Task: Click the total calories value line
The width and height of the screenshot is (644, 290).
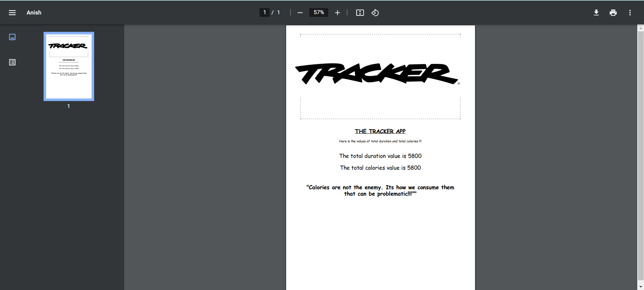Action: point(380,168)
